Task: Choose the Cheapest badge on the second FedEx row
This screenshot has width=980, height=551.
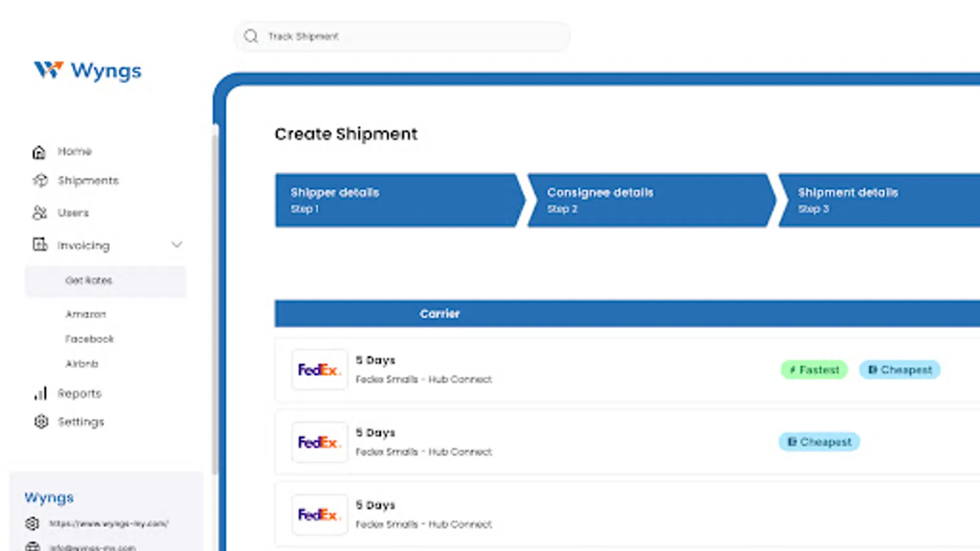Action: pyautogui.click(x=819, y=441)
